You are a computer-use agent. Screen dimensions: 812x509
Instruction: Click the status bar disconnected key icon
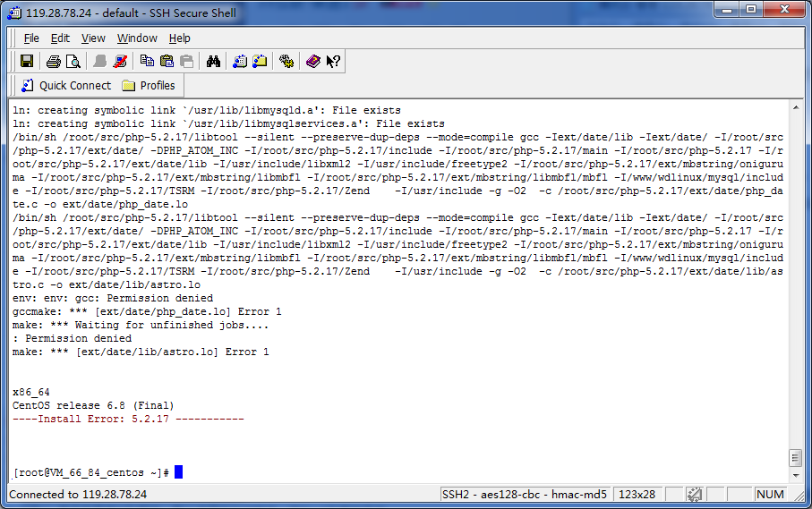[x=694, y=495]
